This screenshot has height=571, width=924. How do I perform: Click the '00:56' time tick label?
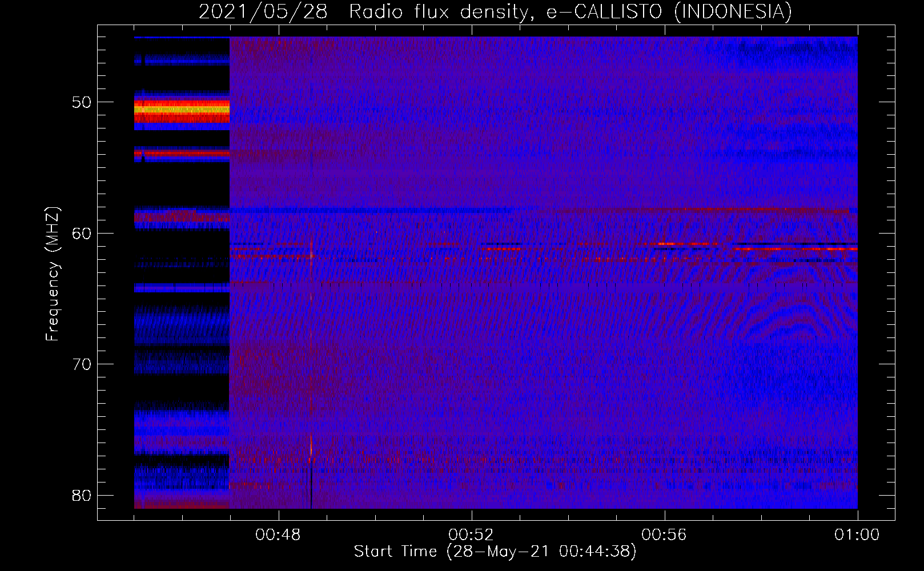click(664, 535)
